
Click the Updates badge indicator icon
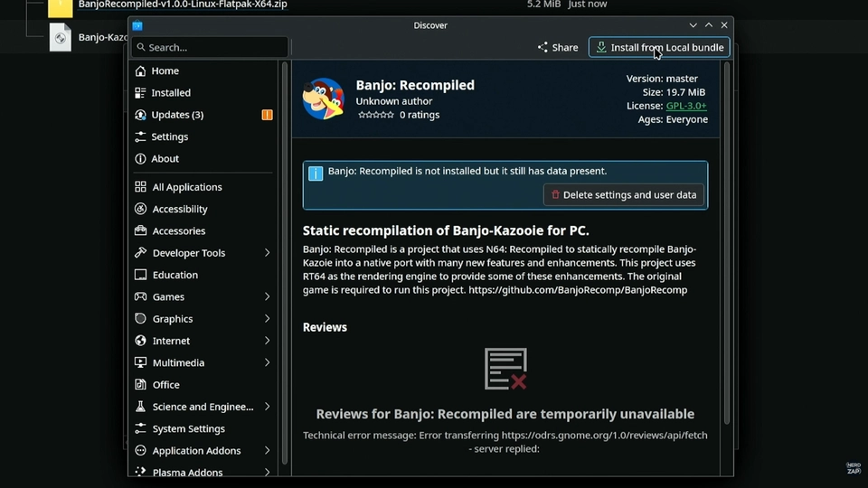coord(267,115)
